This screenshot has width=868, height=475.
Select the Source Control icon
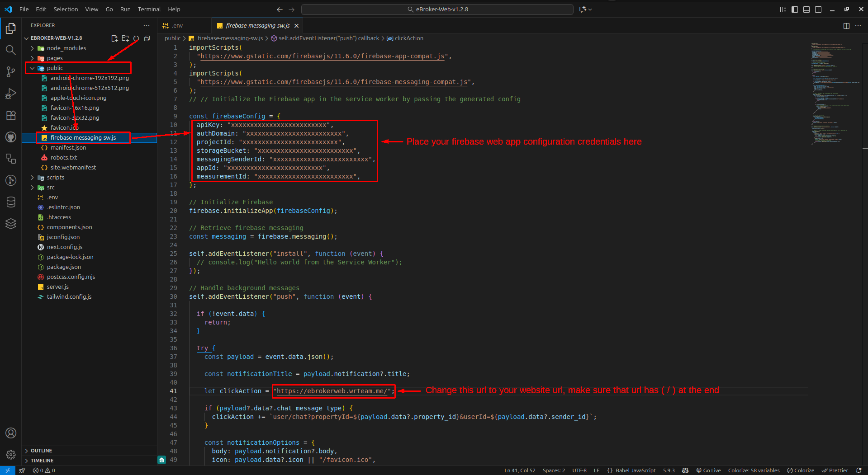[x=10, y=71]
